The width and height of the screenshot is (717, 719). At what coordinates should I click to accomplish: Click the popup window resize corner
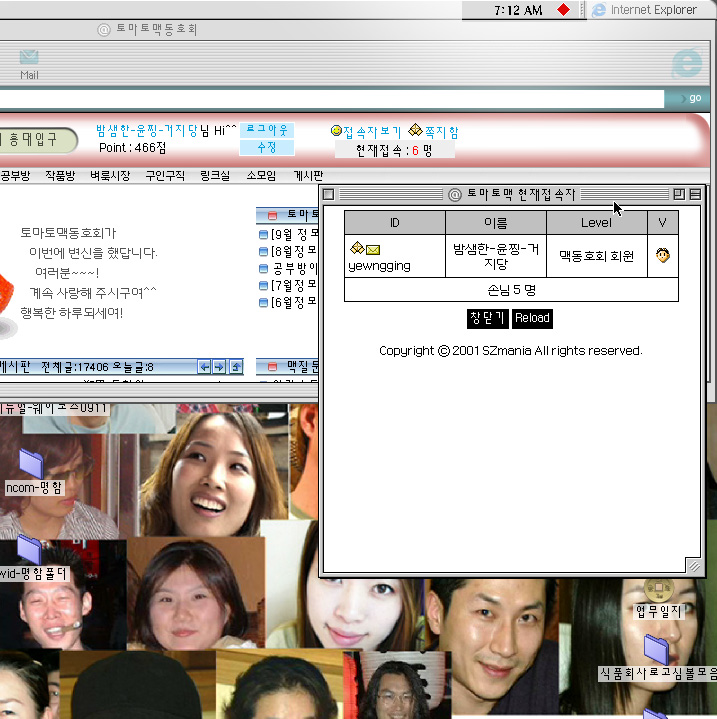pos(693,565)
